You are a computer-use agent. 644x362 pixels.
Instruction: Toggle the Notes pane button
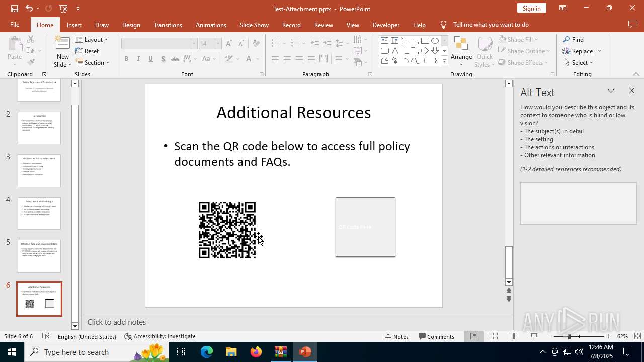click(396, 336)
